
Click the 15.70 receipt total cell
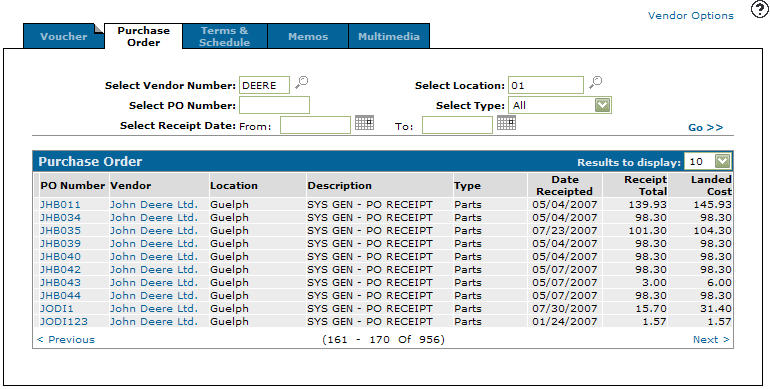651,308
